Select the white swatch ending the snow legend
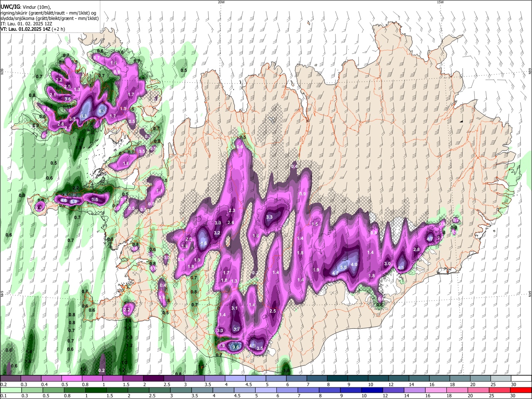532x399 pixels. coord(521,379)
